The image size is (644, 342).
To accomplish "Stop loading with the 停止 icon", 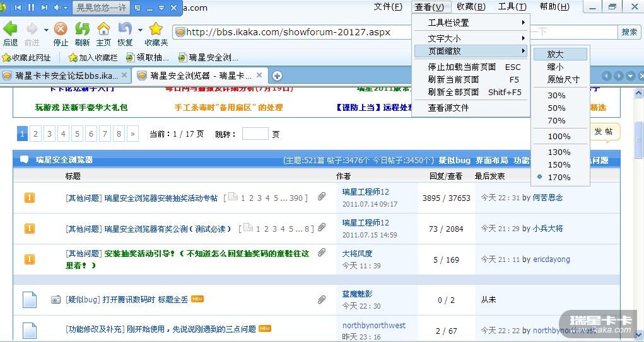I will [x=61, y=29].
